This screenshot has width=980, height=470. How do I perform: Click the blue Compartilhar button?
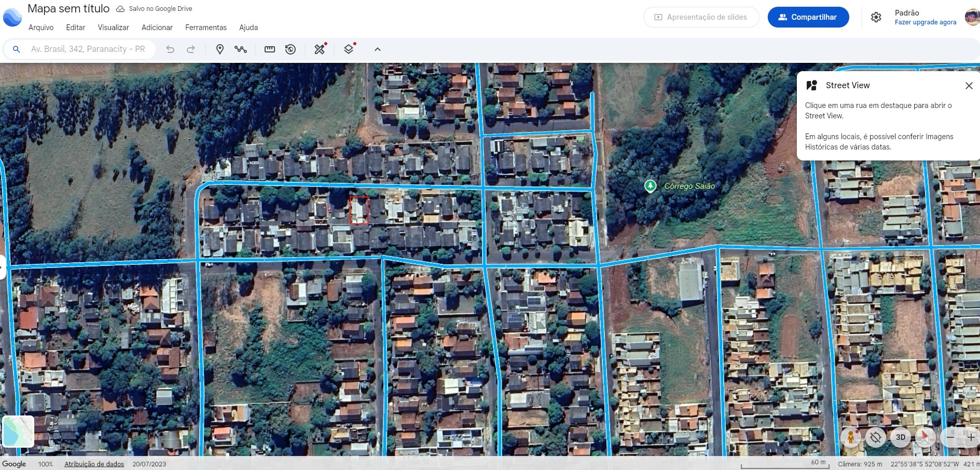pyautogui.click(x=808, y=17)
